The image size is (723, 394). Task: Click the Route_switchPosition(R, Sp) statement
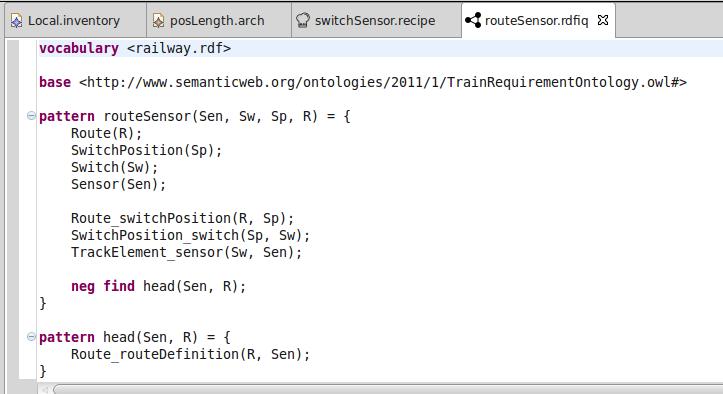183,218
